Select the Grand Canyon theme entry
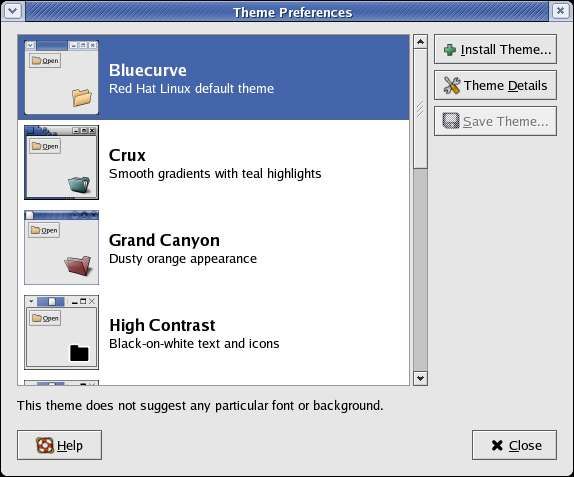This screenshot has height=477, width=574. pyautogui.click(x=213, y=247)
